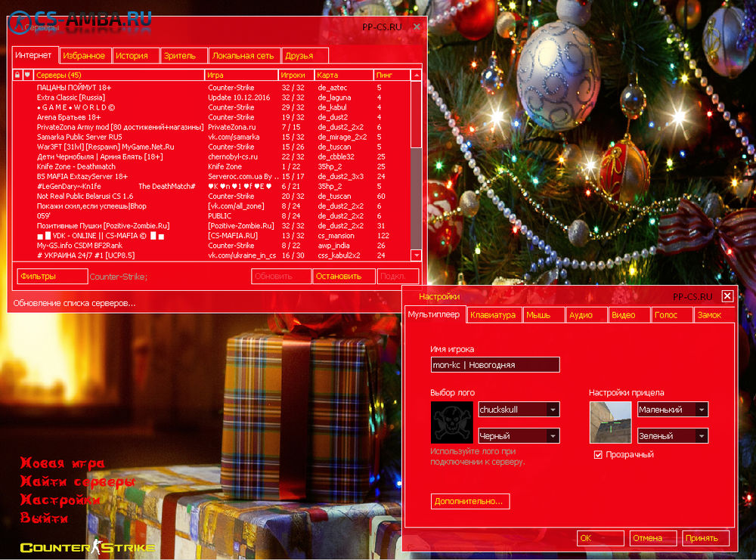Viewport: 756px width, 560px height.
Task: Switch to the Клавиатура settings tab
Action: (494, 314)
